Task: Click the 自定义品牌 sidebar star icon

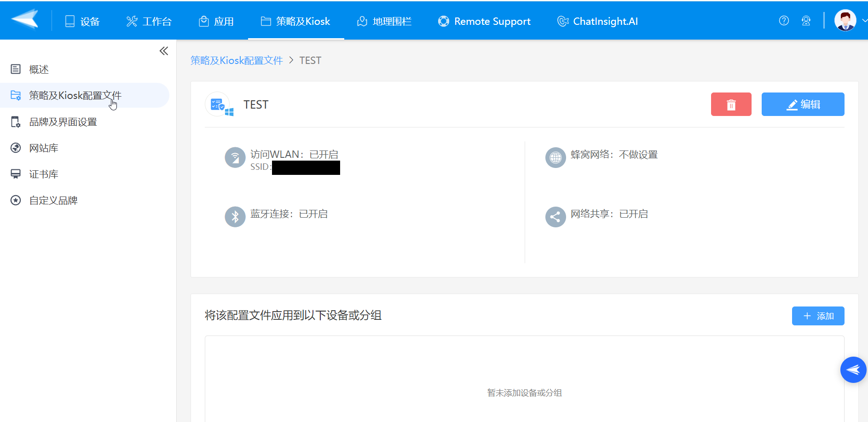Action: [16, 200]
